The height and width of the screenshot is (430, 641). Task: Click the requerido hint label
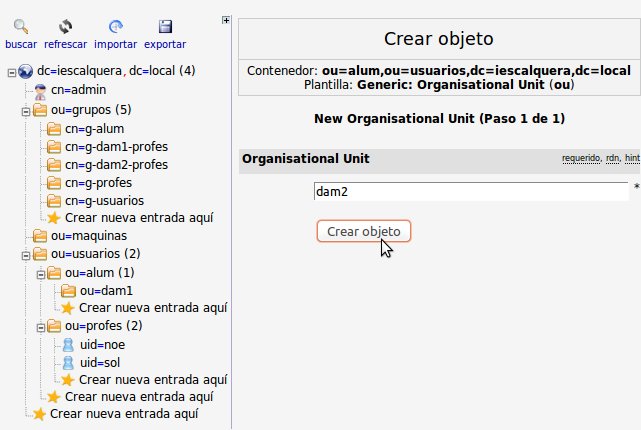coord(581,158)
